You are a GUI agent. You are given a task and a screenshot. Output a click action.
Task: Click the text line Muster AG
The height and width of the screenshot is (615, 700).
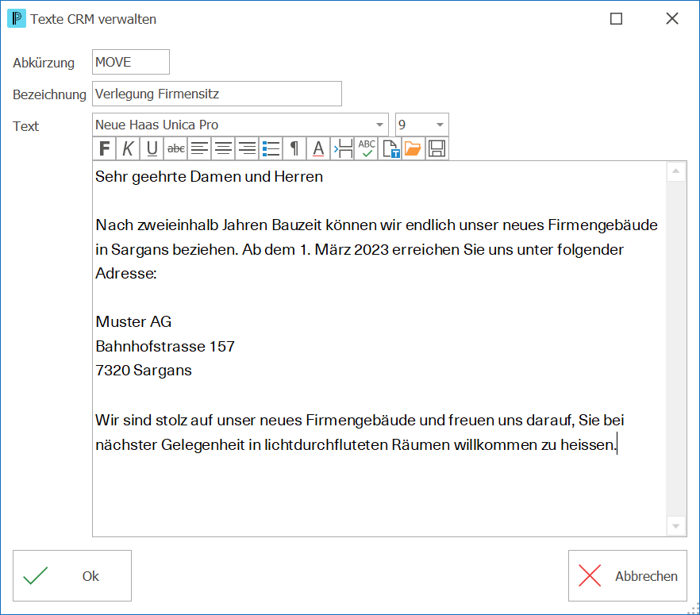pyautogui.click(x=133, y=321)
